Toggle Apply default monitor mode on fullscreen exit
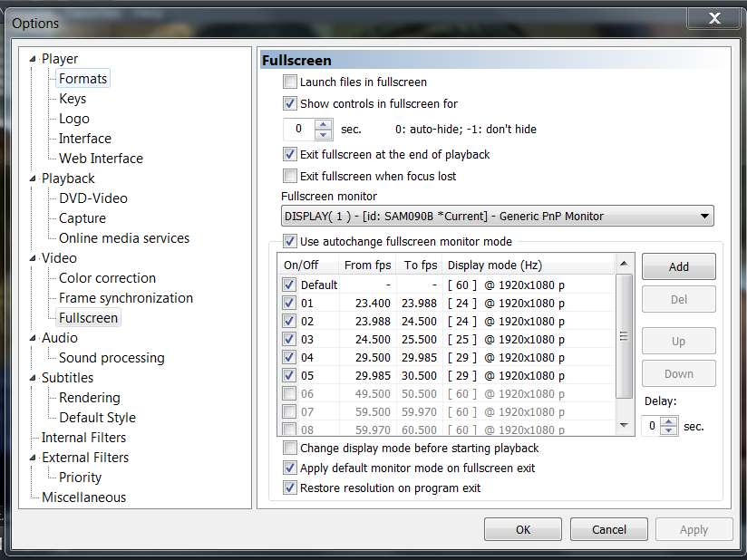747x560 pixels. (290, 468)
